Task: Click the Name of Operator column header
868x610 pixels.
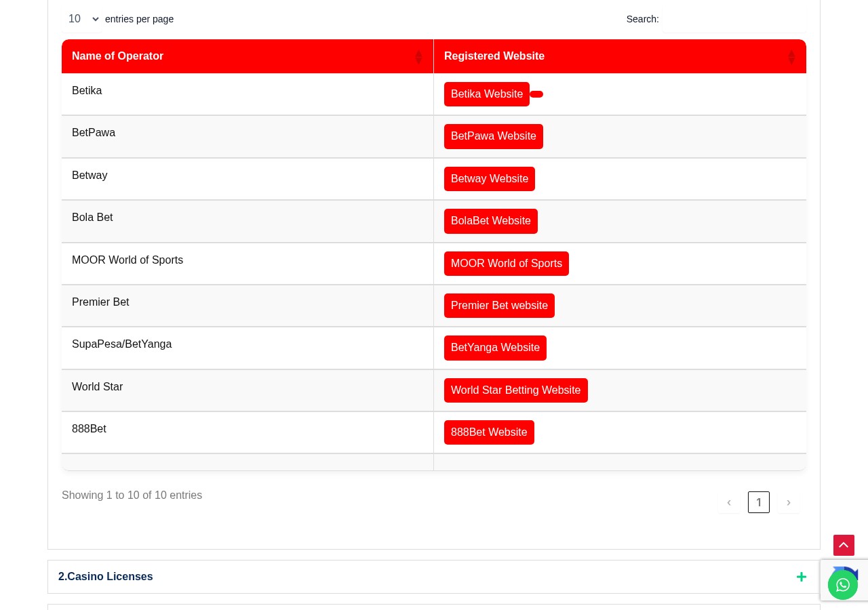Action: 248,56
